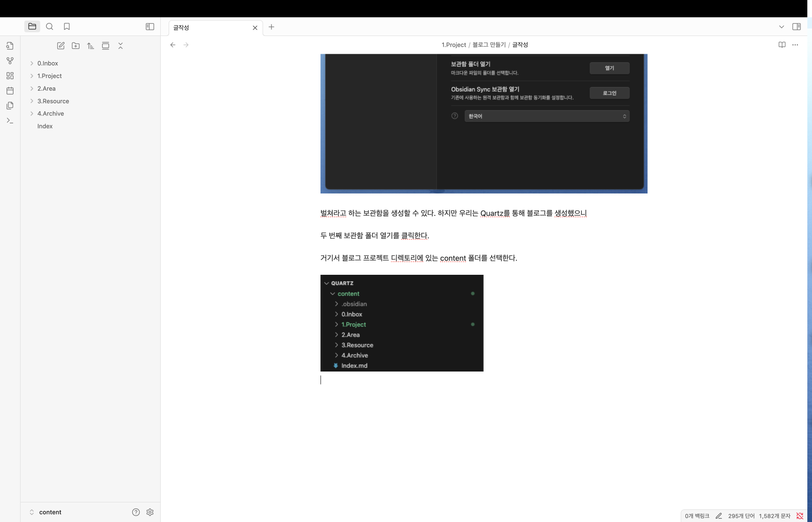The width and height of the screenshot is (812, 522).
Task: Toggle the right sidebar panel
Action: (x=797, y=27)
